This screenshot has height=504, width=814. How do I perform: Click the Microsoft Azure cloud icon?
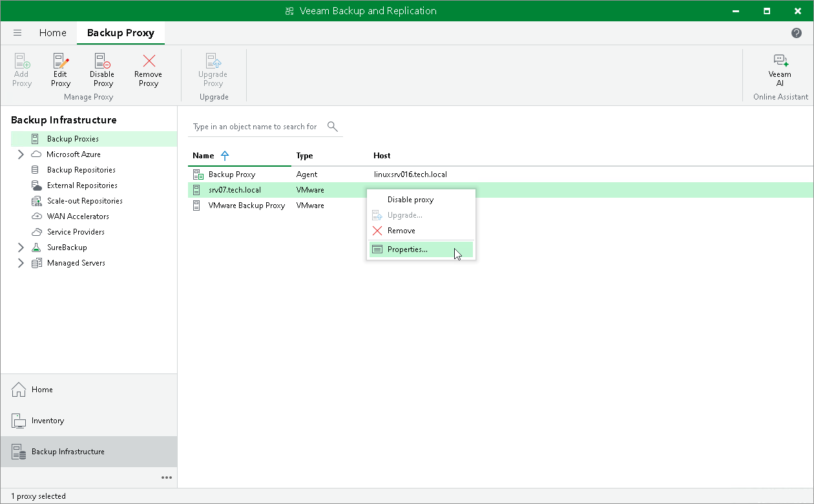pos(35,154)
